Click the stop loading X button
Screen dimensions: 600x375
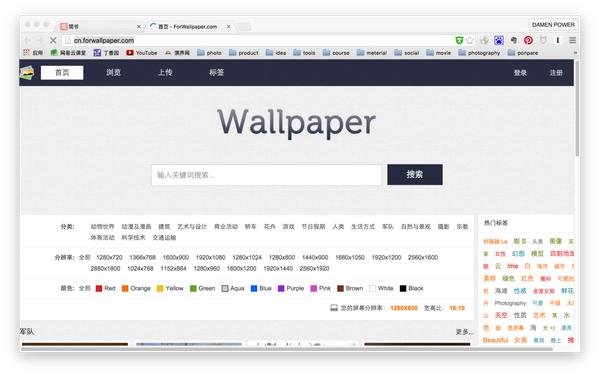pyautogui.click(x=53, y=40)
